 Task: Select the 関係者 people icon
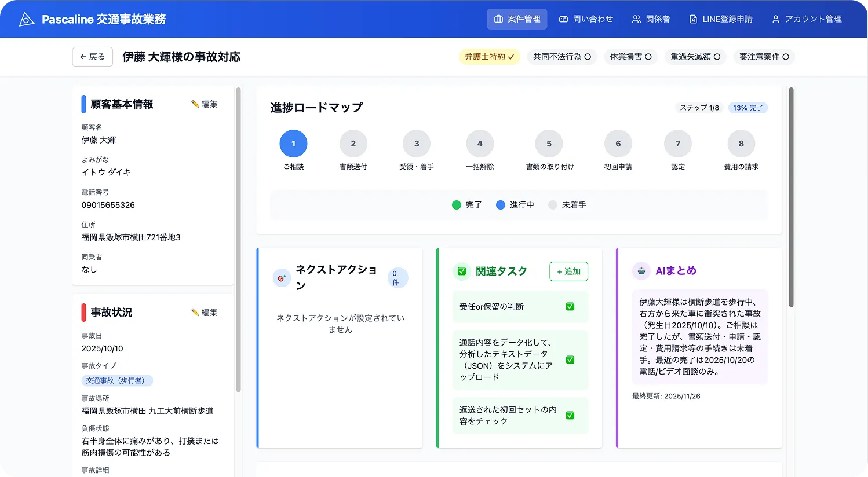(636, 18)
